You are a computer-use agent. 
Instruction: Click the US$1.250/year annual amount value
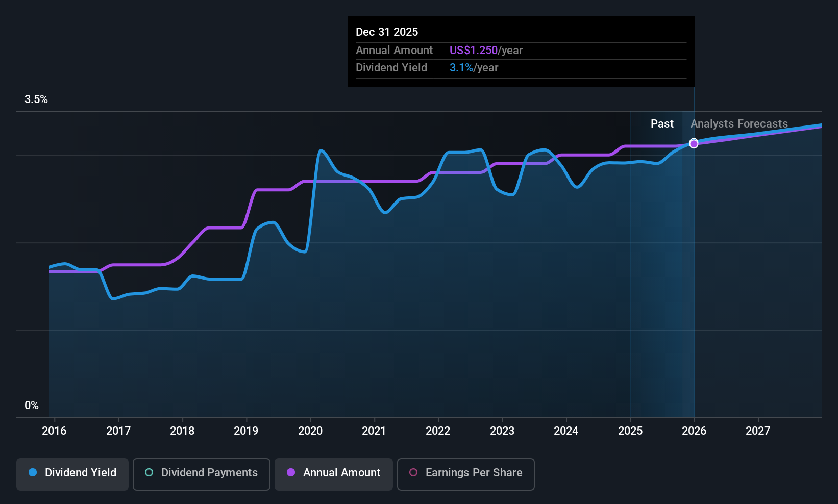(x=486, y=51)
